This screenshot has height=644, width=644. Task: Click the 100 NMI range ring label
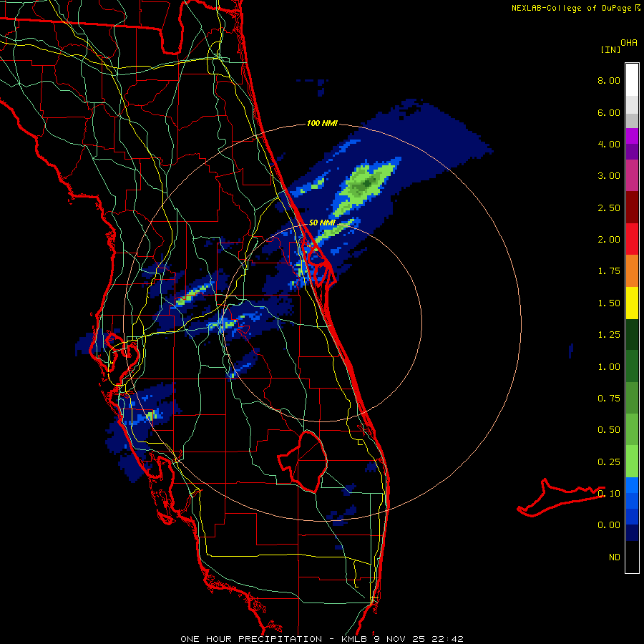click(x=322, y=123)
